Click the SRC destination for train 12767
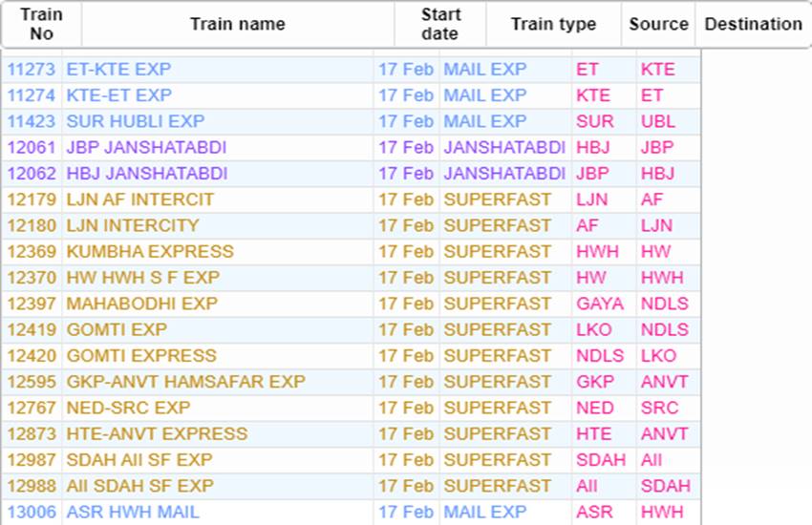The height and width of the screenshot is (525, 812). pyautogui.click(x=659, y=408)
